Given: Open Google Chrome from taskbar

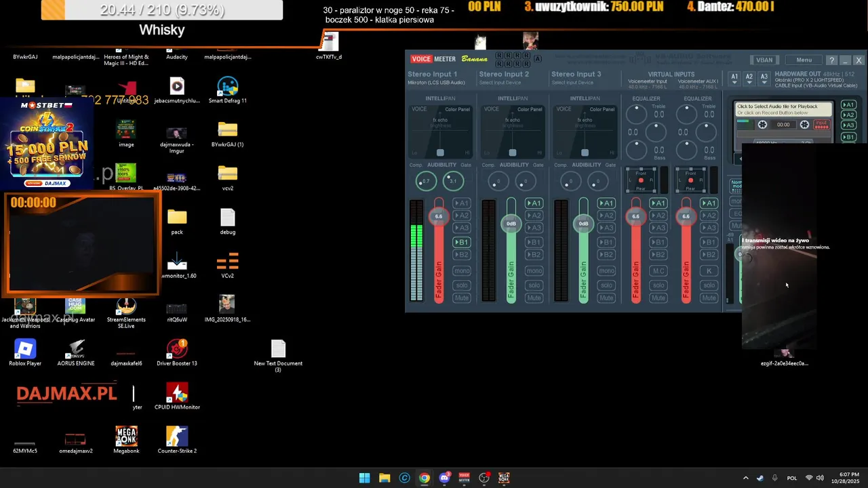Looking at the screenshot, I should pyautogui.click(x=425, y=478).
